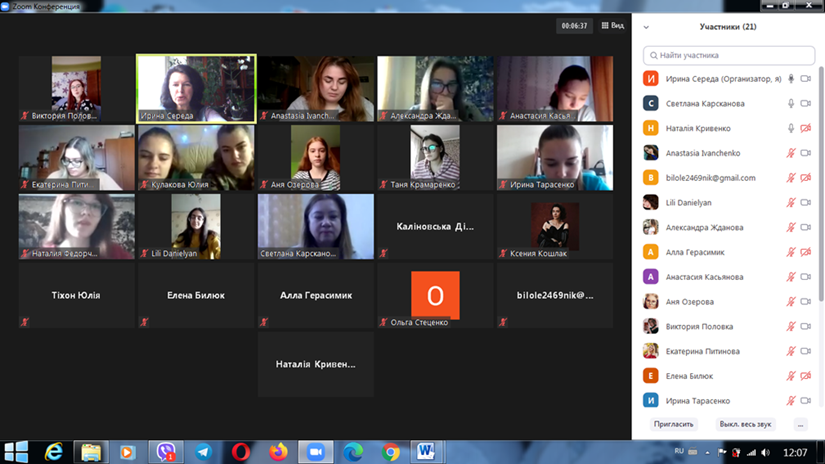Screen dimensions: 825x464
Task: Collapse the Участники panel chevron
Action: 647,28
